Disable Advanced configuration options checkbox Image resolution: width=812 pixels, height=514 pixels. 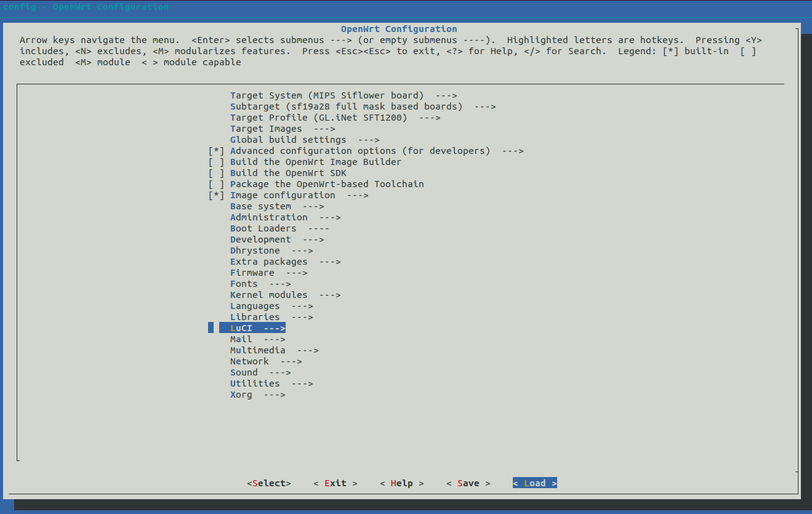click(x=216, y=151)
